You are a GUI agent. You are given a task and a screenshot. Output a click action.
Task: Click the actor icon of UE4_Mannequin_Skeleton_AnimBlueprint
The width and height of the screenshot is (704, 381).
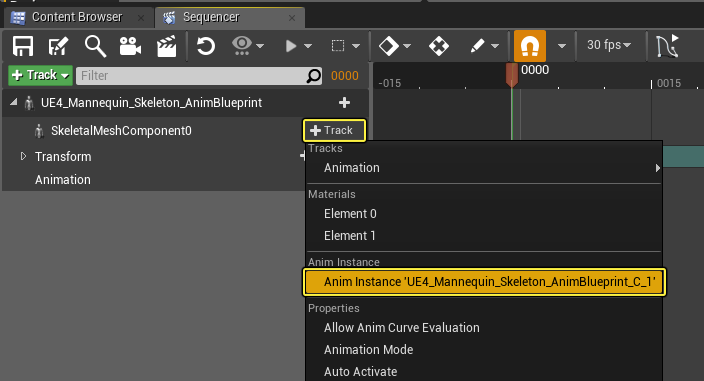(x=29, y=103)
